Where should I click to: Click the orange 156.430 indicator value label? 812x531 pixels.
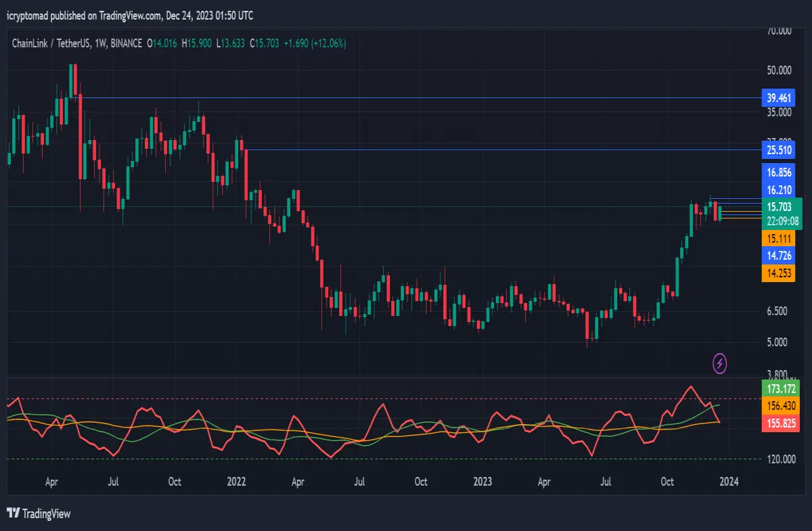tap(782, 406)
